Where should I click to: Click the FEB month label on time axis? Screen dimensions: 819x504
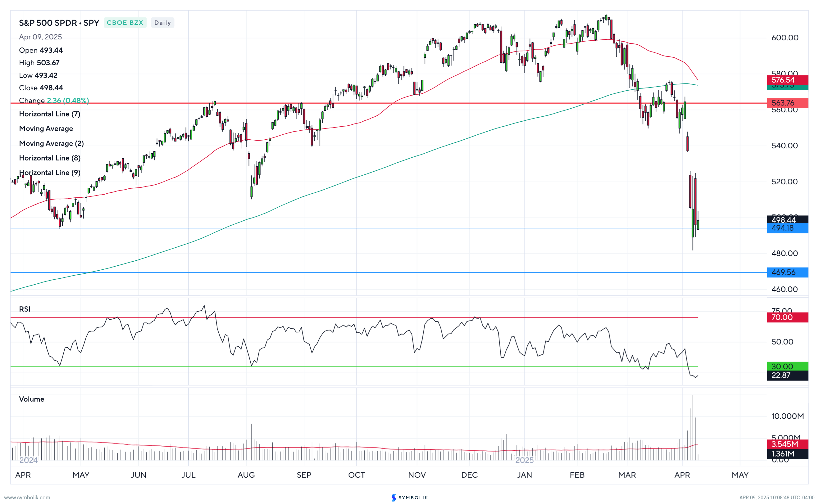click(577, 475)
